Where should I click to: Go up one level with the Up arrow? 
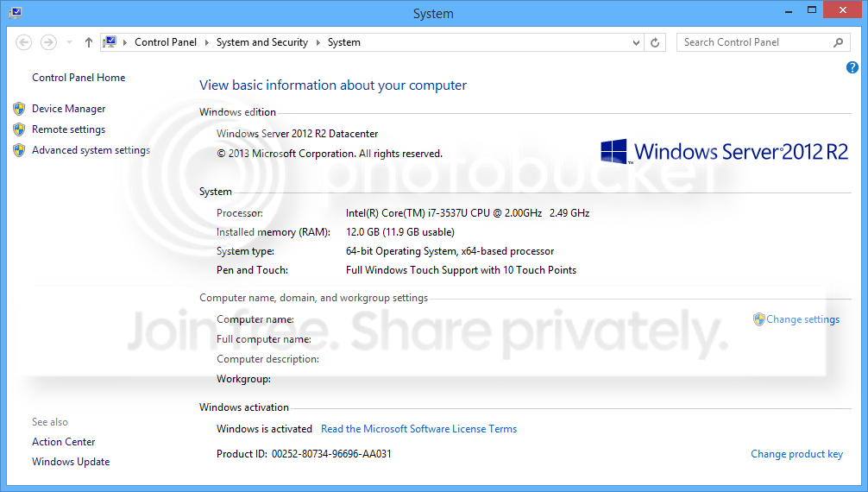click(x=88, y=42)
